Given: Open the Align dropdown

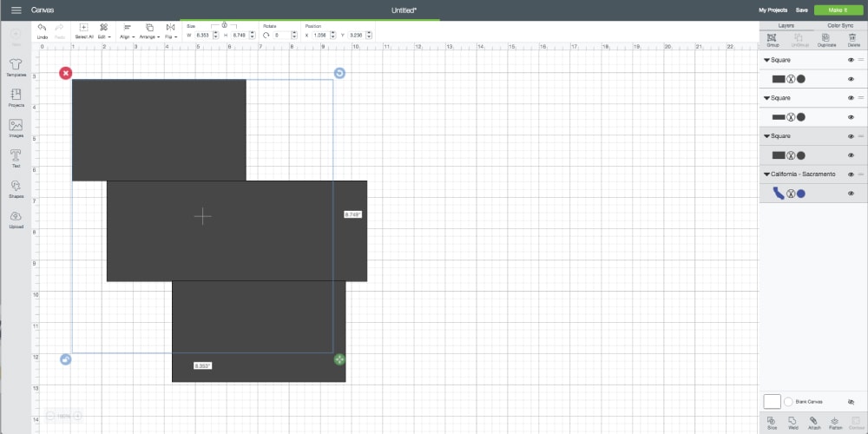Looking at the screenshot, I should pyautogui.click(x=127, y=30).
